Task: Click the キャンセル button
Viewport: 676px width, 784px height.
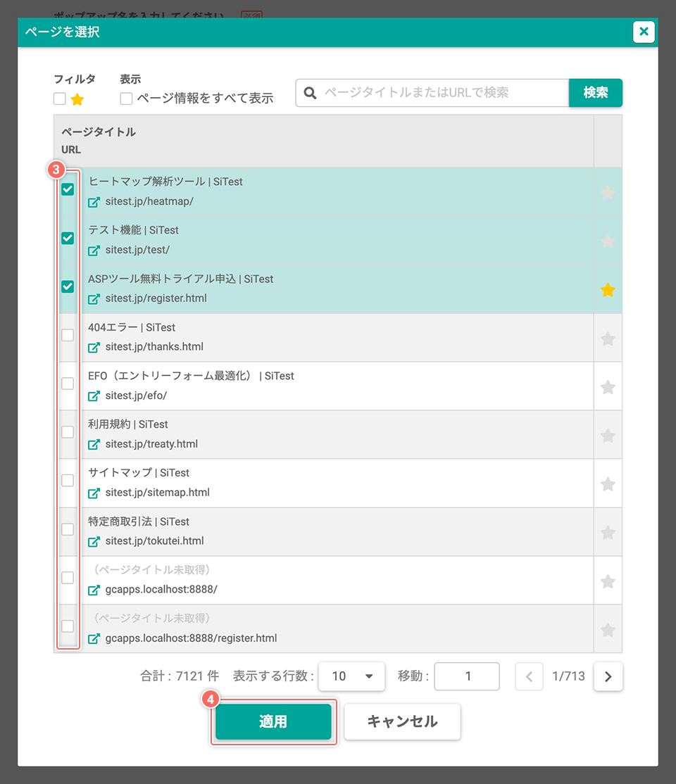Action: (402, 721)
